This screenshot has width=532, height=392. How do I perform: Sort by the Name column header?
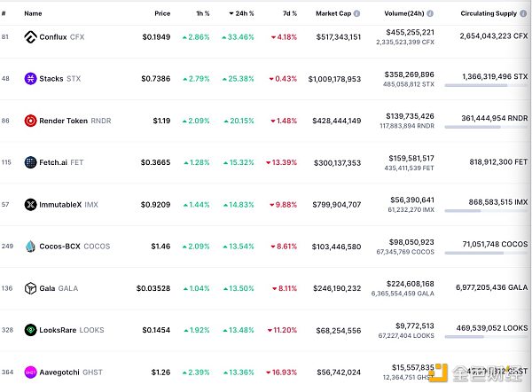pos(33,14)
